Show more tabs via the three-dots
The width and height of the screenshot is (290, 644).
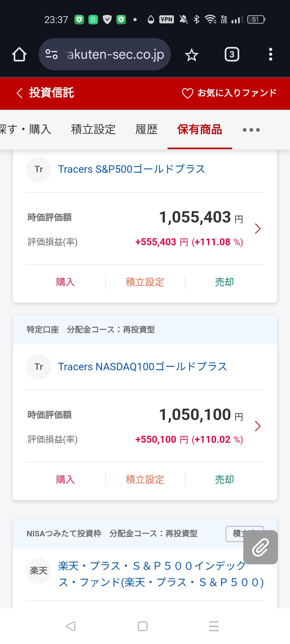[251, 130]
